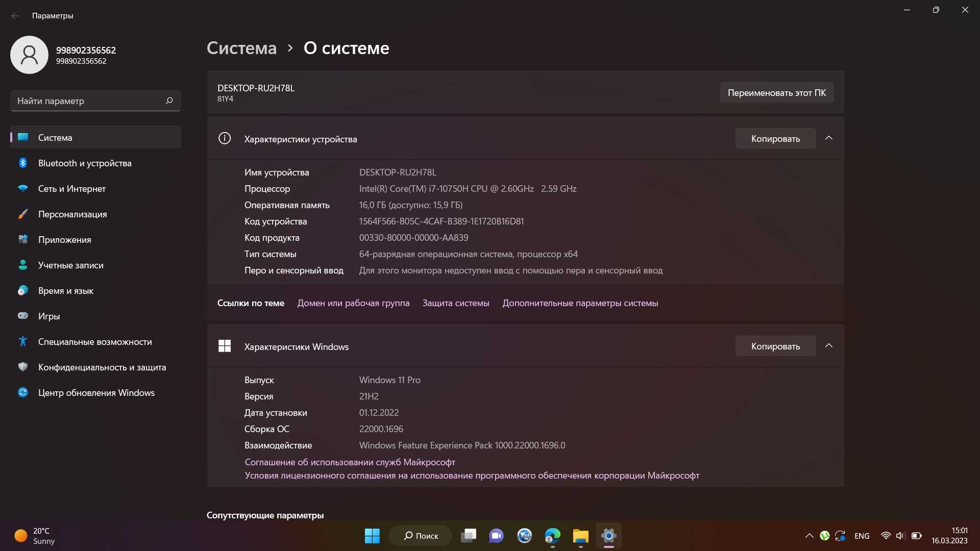
Task: Open Центр обновления Windows
Action: click(x=96, y=393)
